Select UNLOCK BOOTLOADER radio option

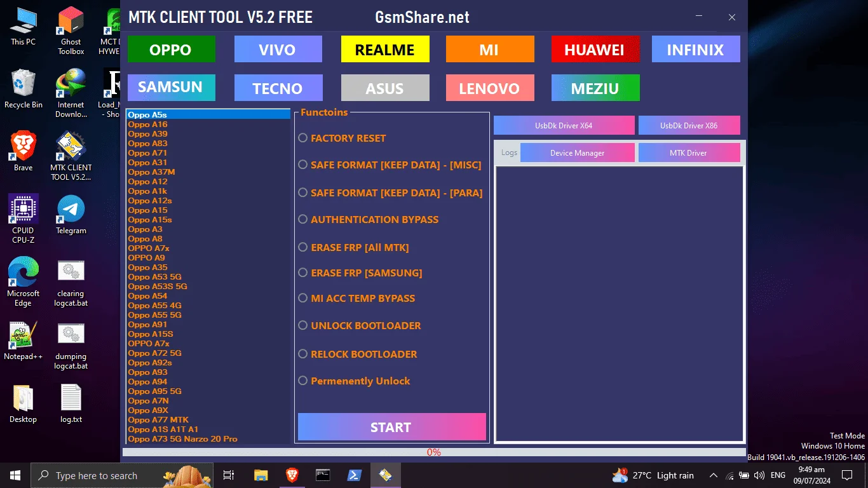click(360, 325)
